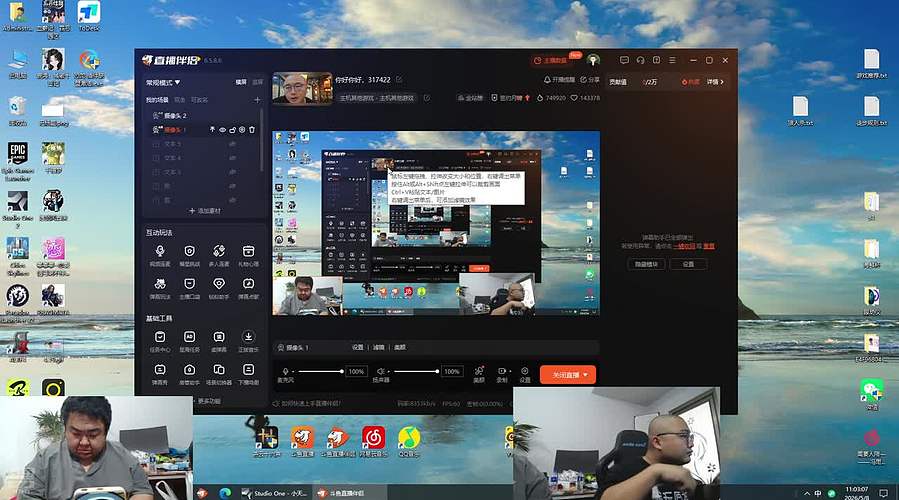Open the 弹幕秀 tool icon
Screen dimensions: 899x500
160,370
